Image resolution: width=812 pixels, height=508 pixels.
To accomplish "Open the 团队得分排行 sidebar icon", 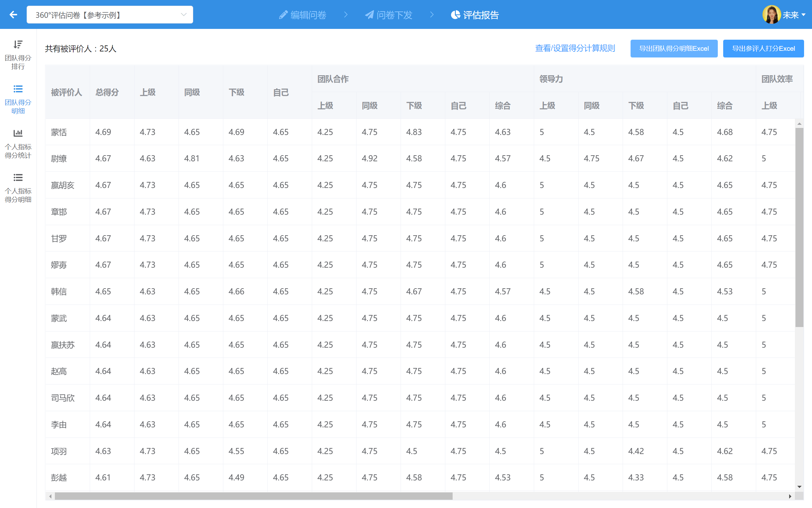I will coord(18,44).
